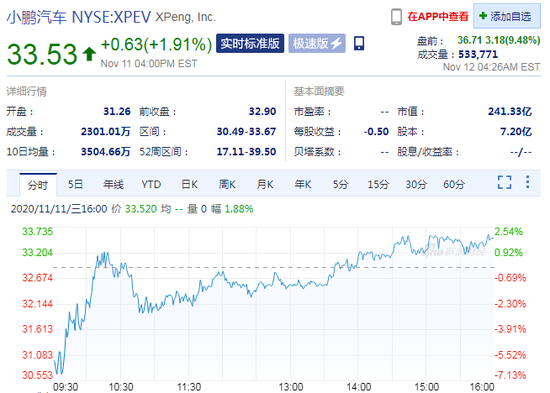Click the 10日均量 value 3504.66万
Screen dimensions: 550x393
(x=106, y=152)
